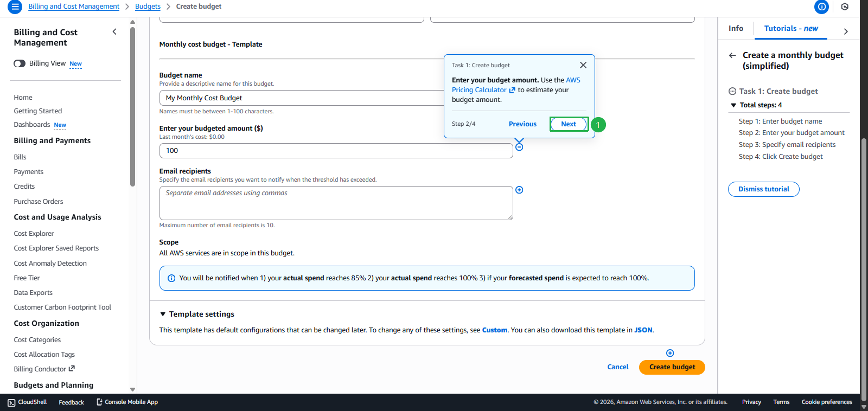Image resolution: width=868 pixels, height=411 pixels.
Task: Click the hexagon settings icon top right
Action: pos(845,7)
